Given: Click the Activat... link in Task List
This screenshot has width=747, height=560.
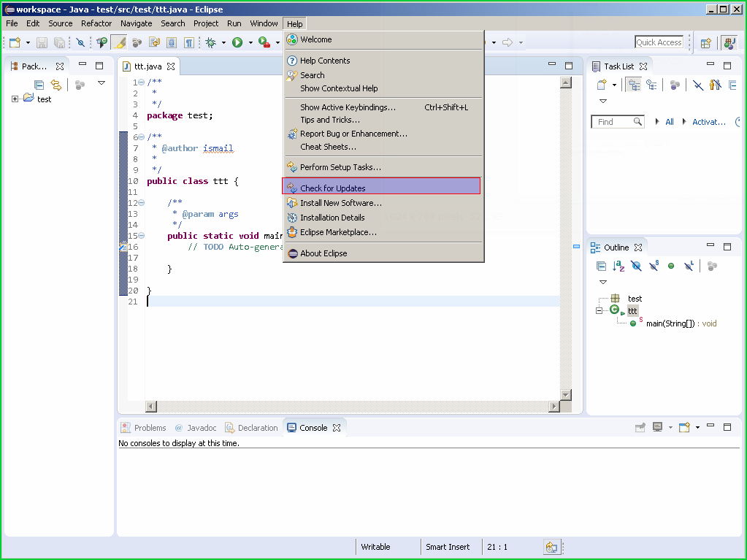Looking at the screenshot, I should [x=709, y=122].
